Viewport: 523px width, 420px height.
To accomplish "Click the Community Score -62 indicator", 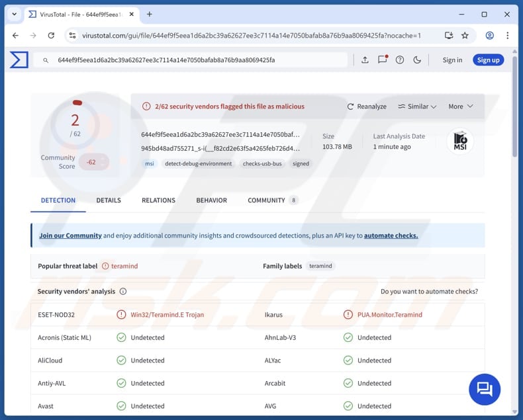I will click(94, 162).
